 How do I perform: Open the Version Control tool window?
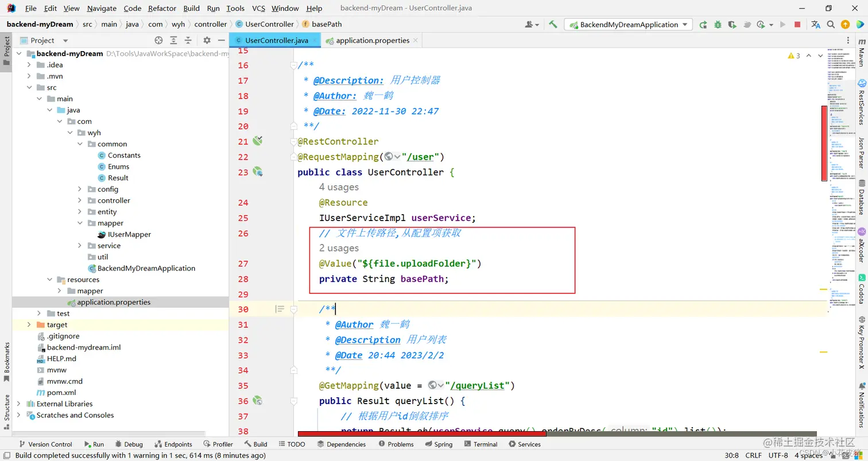pyautogui.click(x=45, y=444)
